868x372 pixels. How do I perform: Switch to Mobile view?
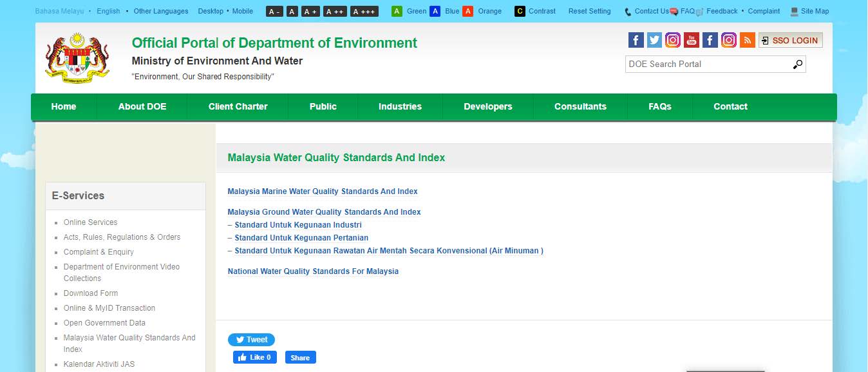pos(243,12)
